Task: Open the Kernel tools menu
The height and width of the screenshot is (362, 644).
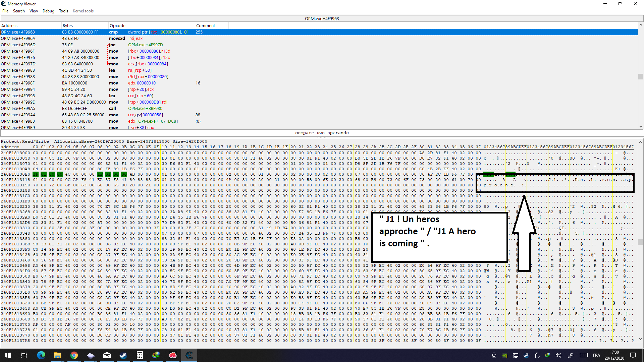Action: coord(83,11)
